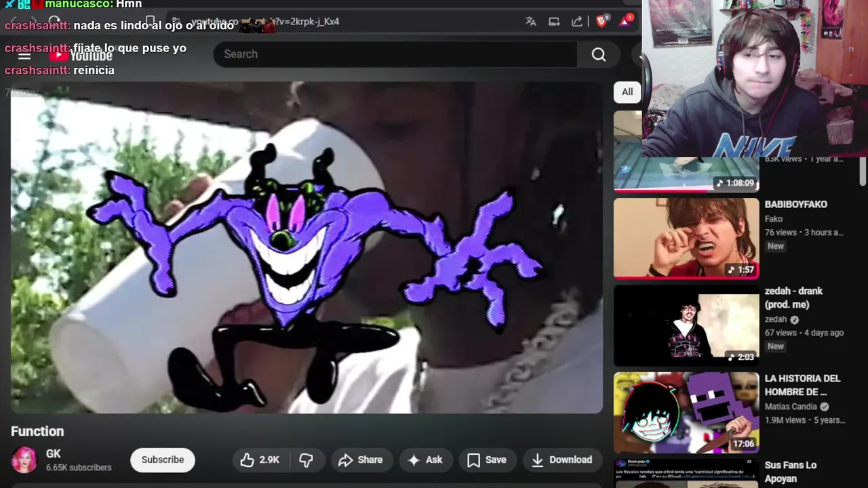Click the cast media icon in address bar
The width and height of the screenshot is (868, 488).
tap(554, 22)
